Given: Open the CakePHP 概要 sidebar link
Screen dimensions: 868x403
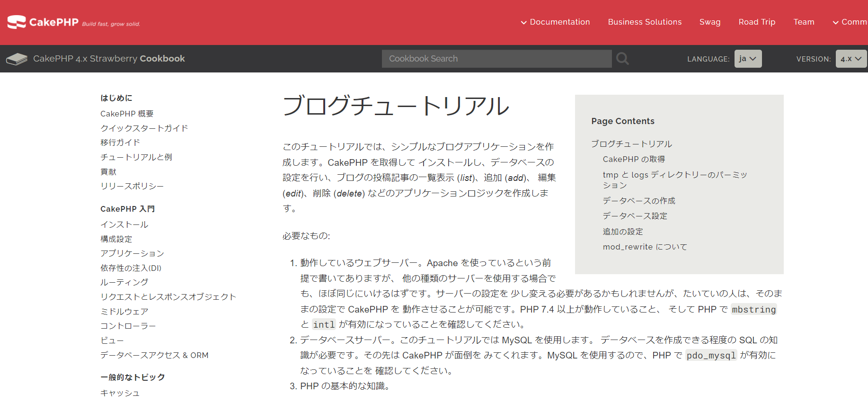Looking at the screenshot, I should [x=127, y=114].
